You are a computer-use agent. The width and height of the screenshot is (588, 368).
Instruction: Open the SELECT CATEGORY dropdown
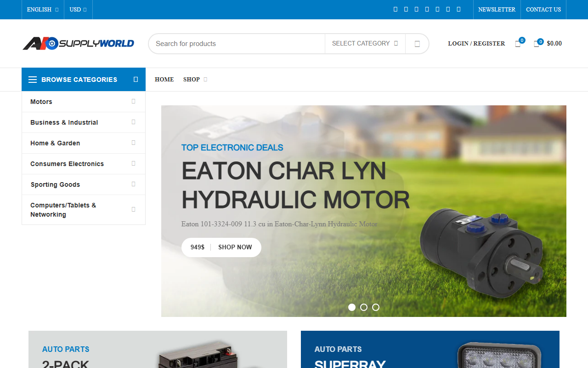365,44
